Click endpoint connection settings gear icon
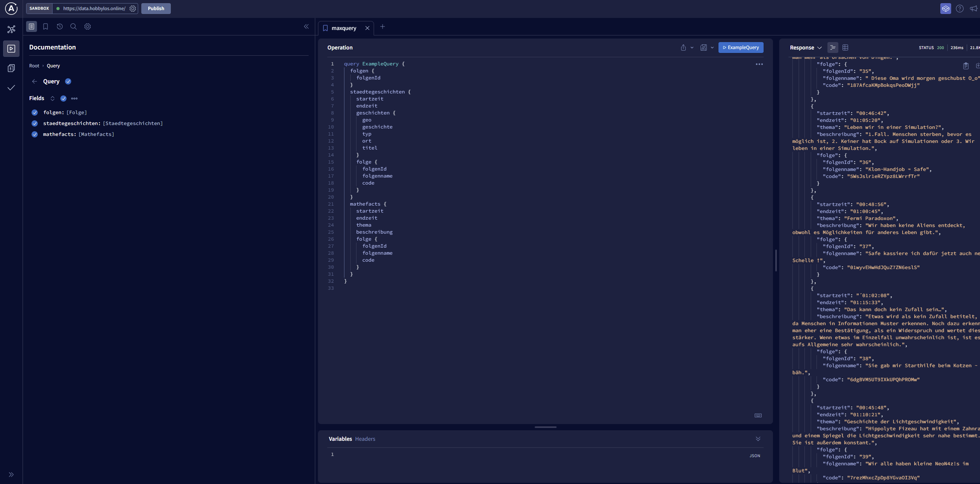Image resolution: width=980 pixels, height=484 pixels. [x=133, y=9]
